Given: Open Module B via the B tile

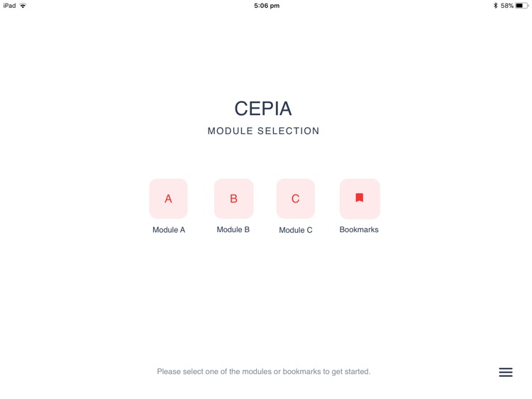Looking at the screenshot, I should coord(233,199).
